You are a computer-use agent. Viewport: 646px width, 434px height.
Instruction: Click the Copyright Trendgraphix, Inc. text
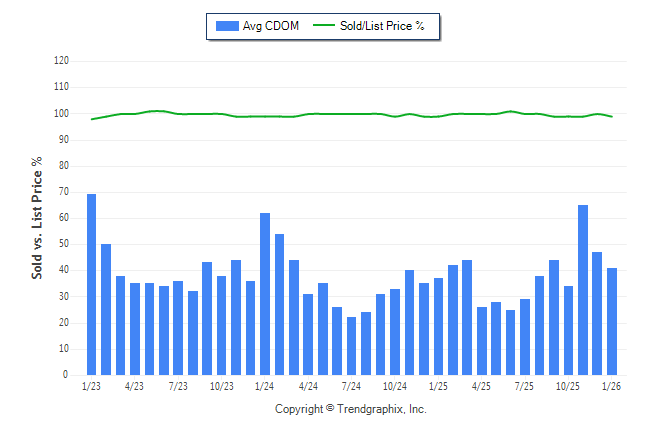point(351,409)
